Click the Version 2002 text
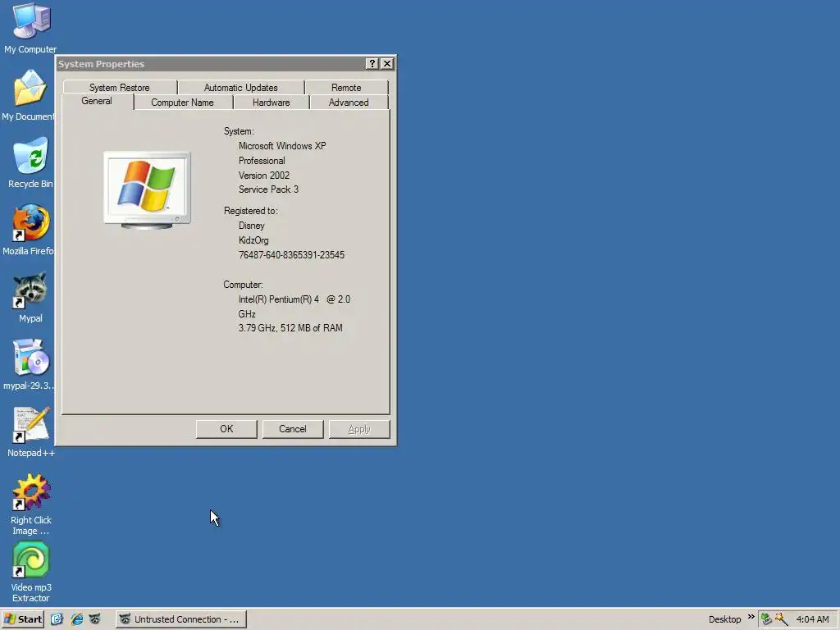The image size is (840, 630). tap(264, 176)
